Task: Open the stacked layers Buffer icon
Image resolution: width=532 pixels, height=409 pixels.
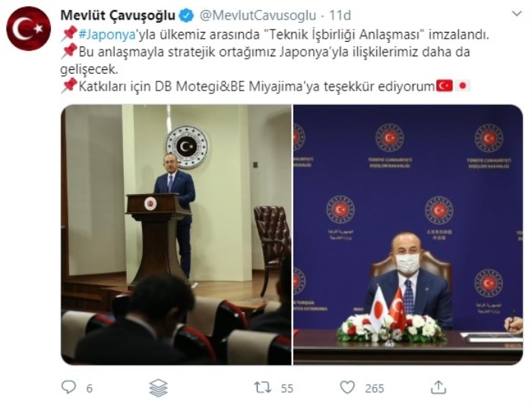Action: coord(158,388)
